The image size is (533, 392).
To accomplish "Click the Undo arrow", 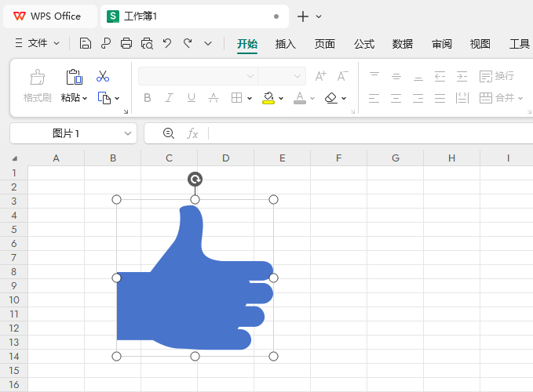I will coord(167,43).
